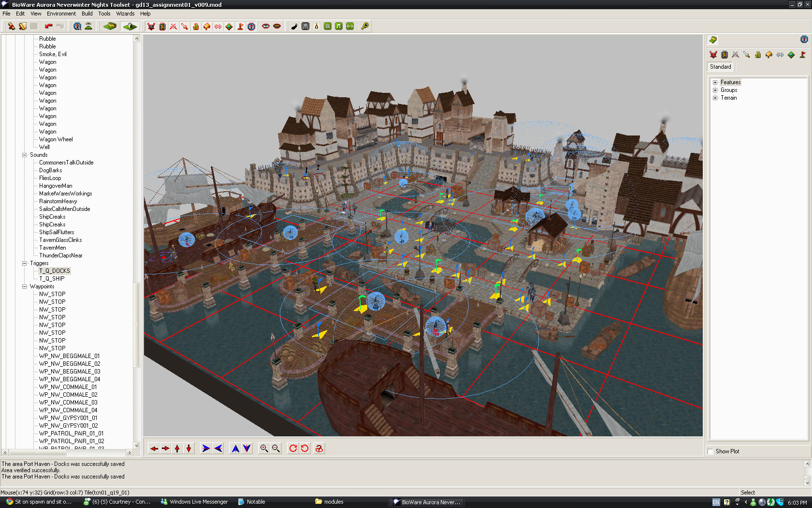Open the File menu

click(x=6, y=14)
